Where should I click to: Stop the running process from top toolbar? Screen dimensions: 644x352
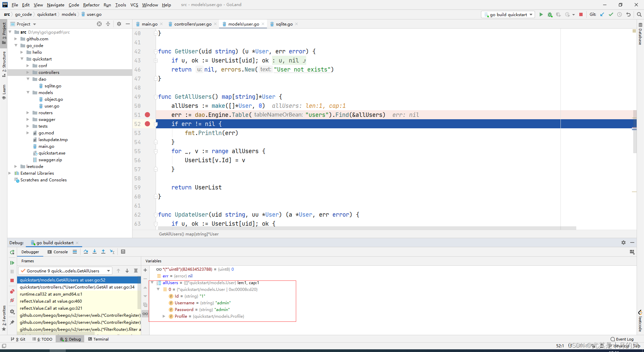581,14
